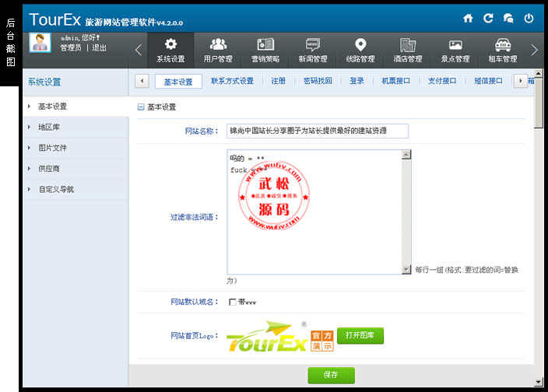548x392 pixels.
Task: Click the 网站名称 text input field
Action: [318, 131]
